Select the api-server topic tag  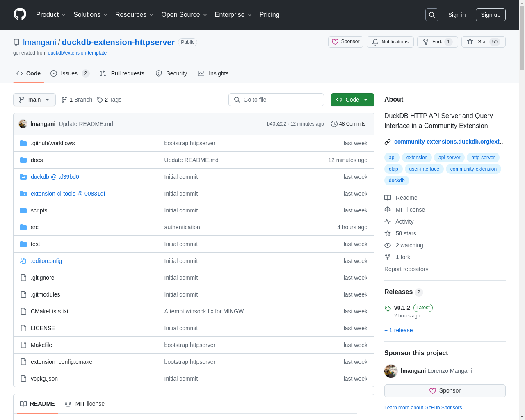(449, 157)
